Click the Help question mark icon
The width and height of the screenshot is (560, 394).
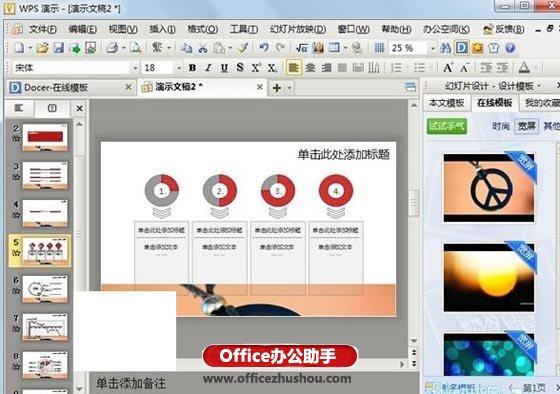510,48
